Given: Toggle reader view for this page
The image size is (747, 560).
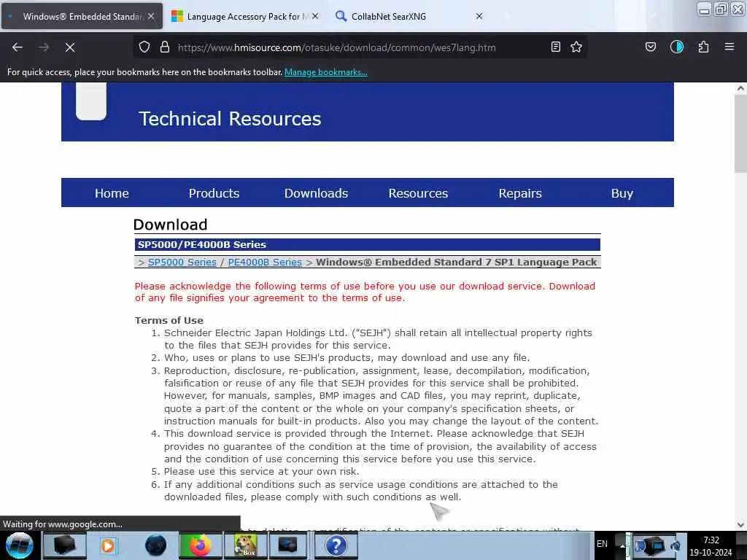Looking at the screenshot, I should coord(555,47).
